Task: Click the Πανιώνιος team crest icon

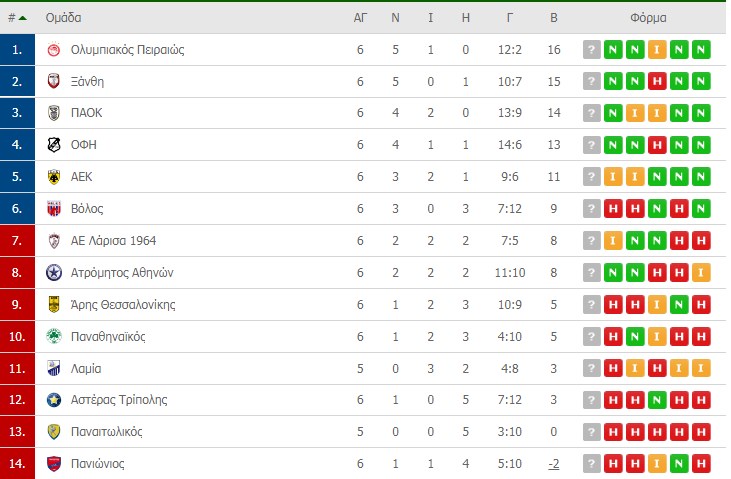Action: pyautogui.click(x=54, y=464)
